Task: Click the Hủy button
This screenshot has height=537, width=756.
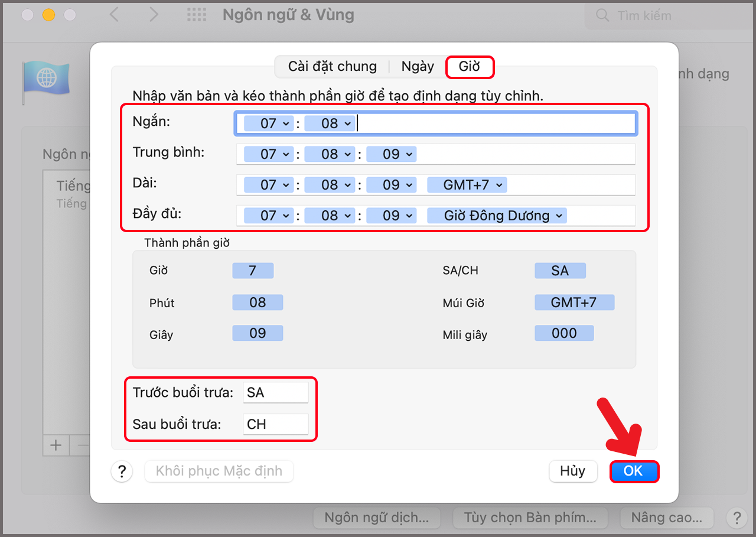Action: point(573,471)
